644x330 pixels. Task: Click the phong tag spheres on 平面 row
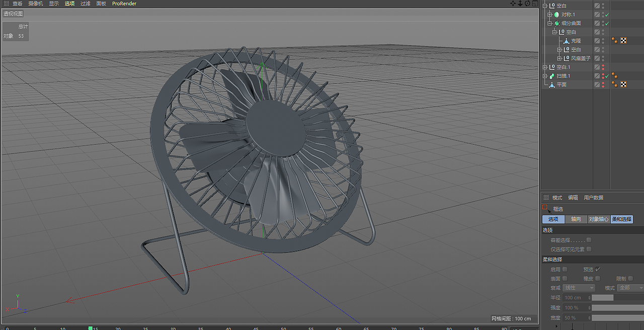(615, 85)
